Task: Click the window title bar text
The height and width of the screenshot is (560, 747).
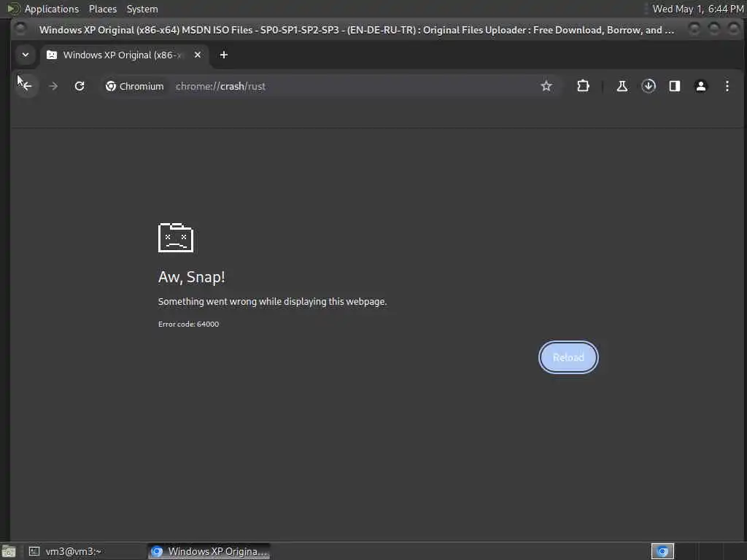Action: pyautogui.click(x=356, y=30)
